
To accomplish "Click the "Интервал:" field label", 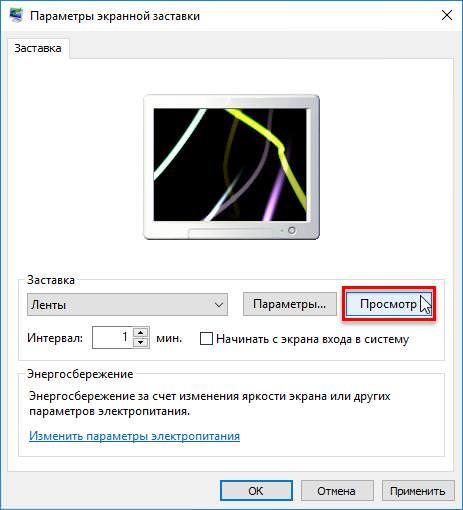I will (x=55, y=338).
